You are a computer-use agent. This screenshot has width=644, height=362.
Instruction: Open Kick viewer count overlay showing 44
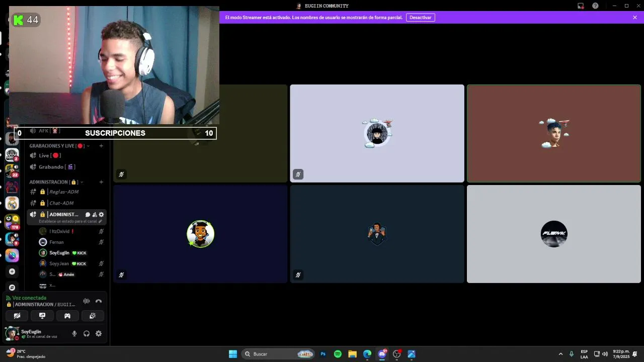tap(26, 20)
